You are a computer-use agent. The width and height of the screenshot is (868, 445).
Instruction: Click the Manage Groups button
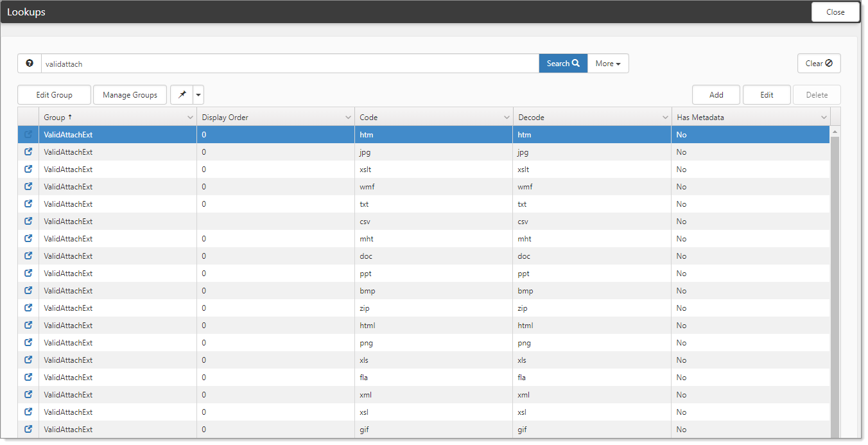[130, 95]
